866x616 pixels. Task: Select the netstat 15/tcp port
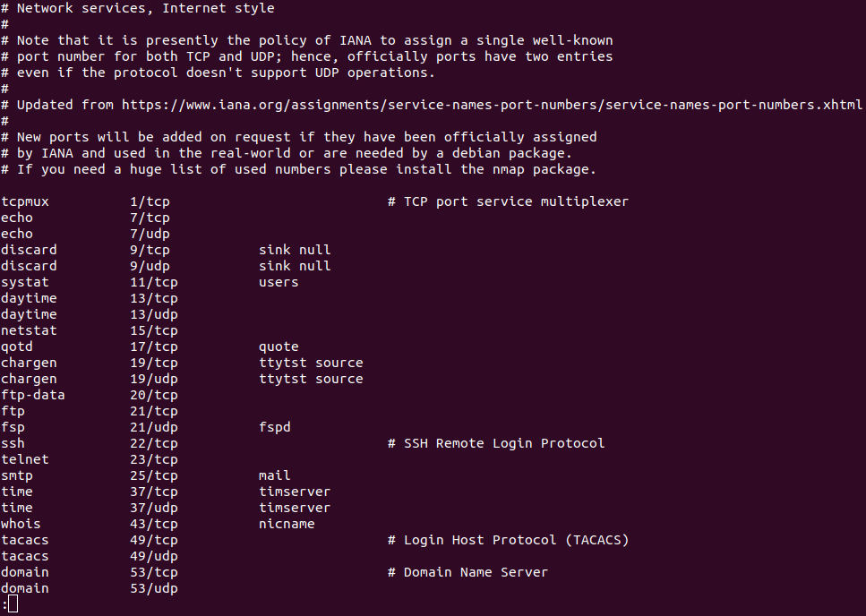tap(153, 330)
